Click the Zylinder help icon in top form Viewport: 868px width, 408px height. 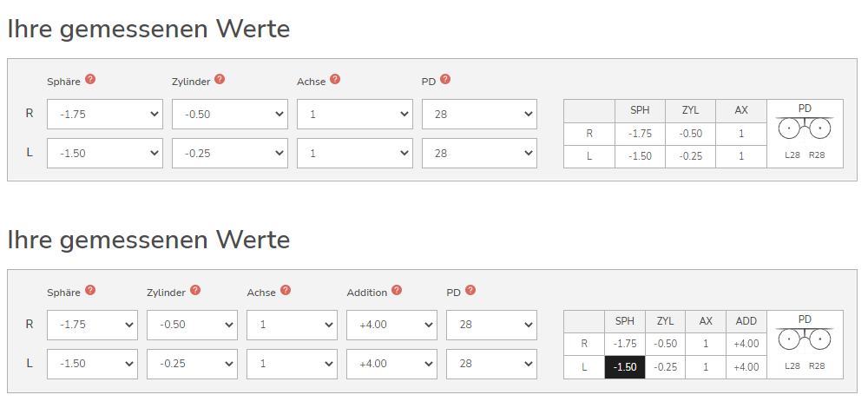point(220,79)
